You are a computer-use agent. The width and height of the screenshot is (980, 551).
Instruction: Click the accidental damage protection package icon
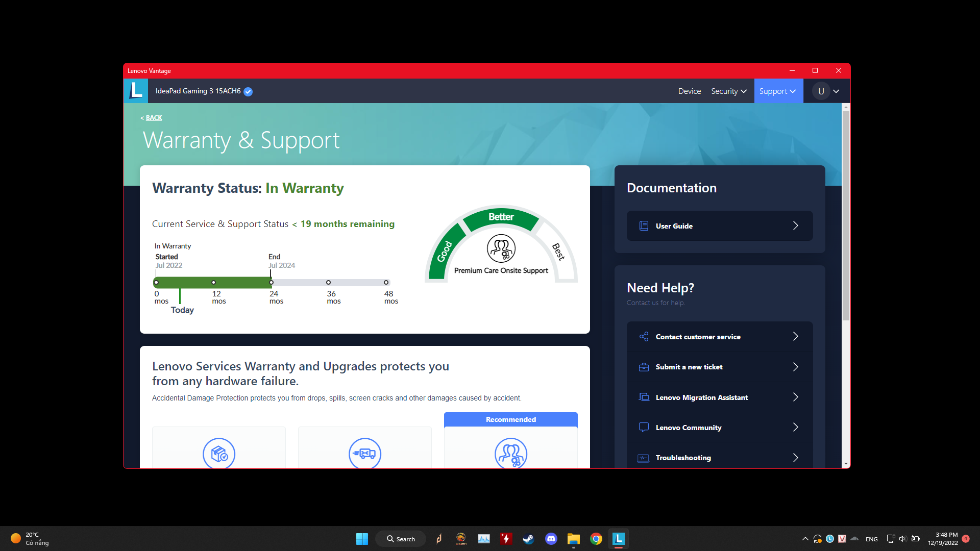tap(219, 453)
